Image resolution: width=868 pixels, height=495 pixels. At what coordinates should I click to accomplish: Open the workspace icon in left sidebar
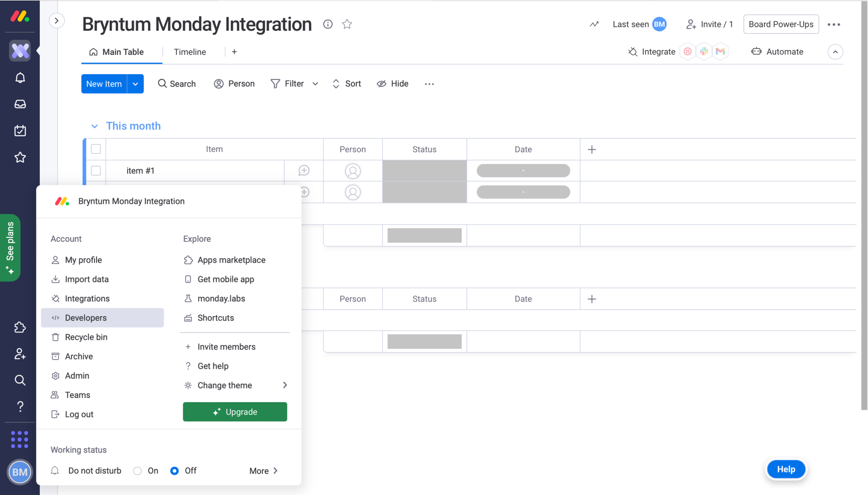pyautogui.click(x=20, y=51)
